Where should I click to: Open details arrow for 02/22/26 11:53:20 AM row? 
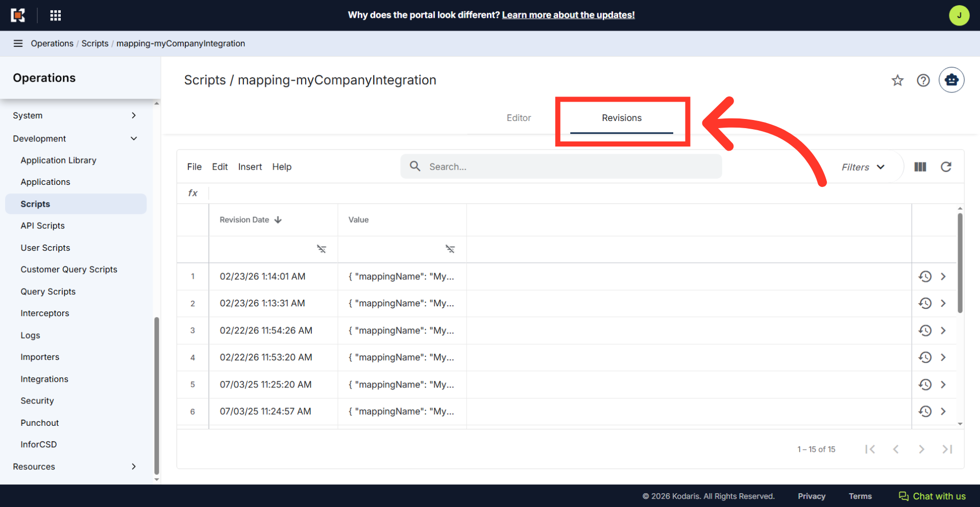(943, 357)
